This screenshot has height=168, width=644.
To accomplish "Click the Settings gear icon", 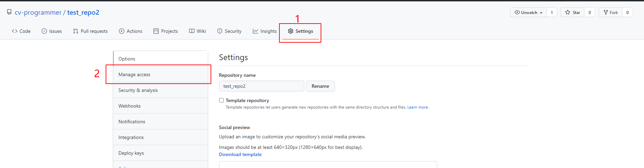I will pos(291,31).
